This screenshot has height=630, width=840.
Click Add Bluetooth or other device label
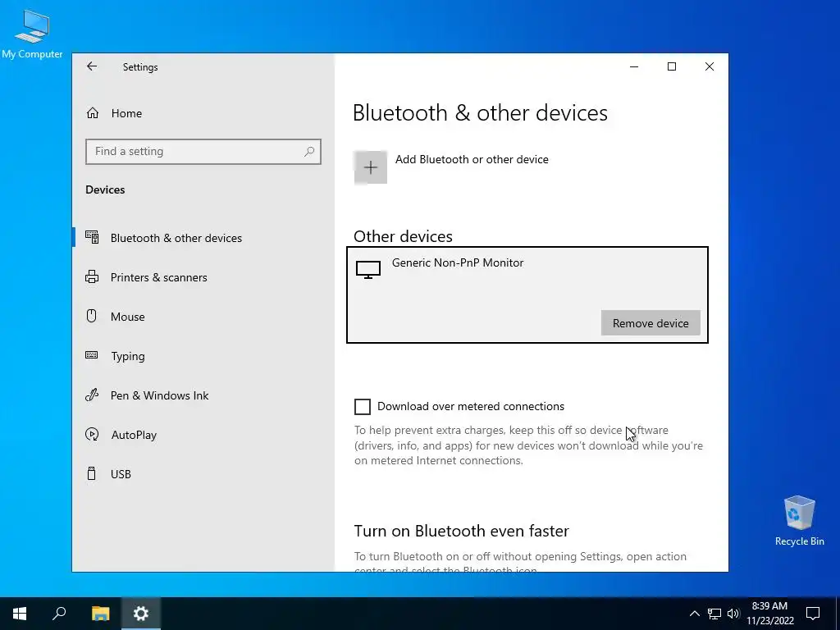[472, 160]
